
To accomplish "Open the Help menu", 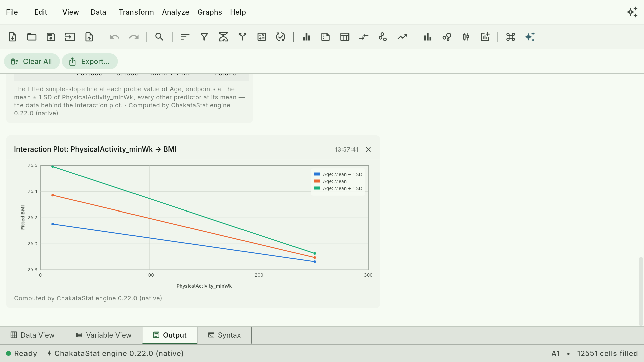I will [x=238, y=12].
